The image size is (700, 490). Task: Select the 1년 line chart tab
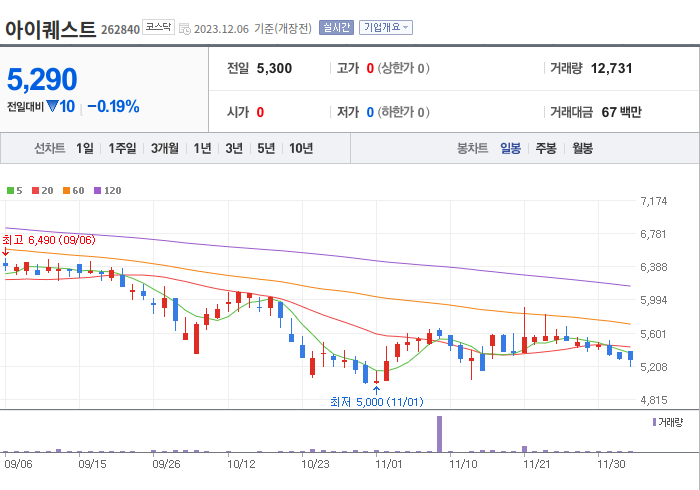(202, 148)
